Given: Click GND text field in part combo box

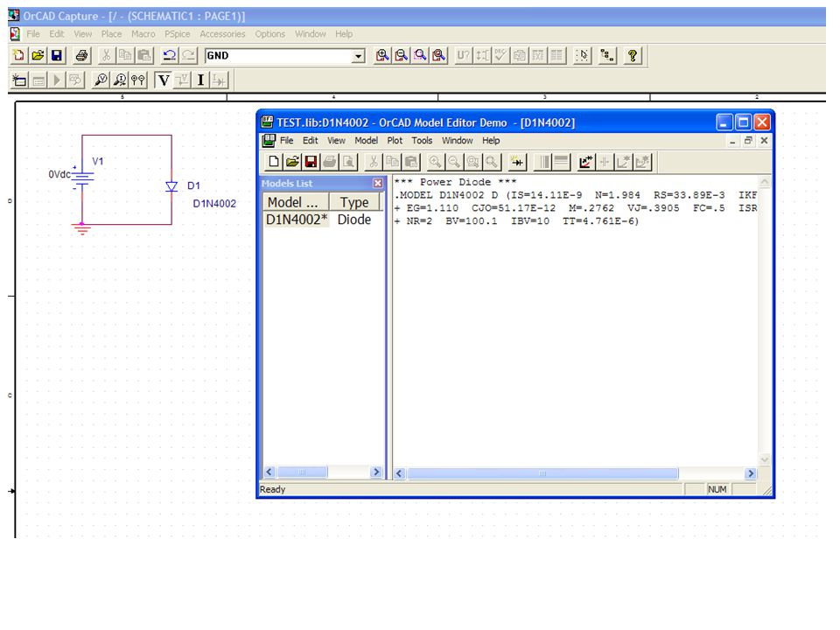Looking at the screenshot, I should point(278,56).
